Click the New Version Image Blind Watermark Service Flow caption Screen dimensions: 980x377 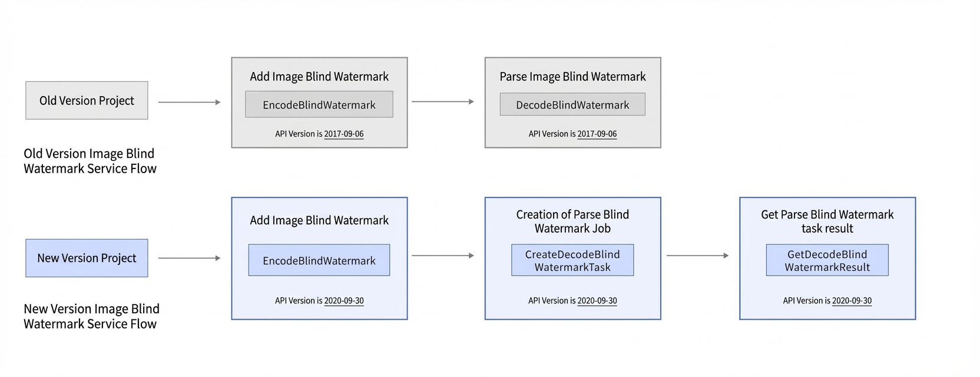click(91, 316)
